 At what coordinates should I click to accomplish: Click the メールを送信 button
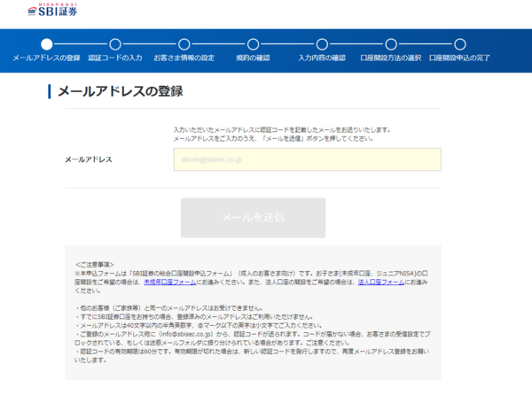tap(253, 218)
